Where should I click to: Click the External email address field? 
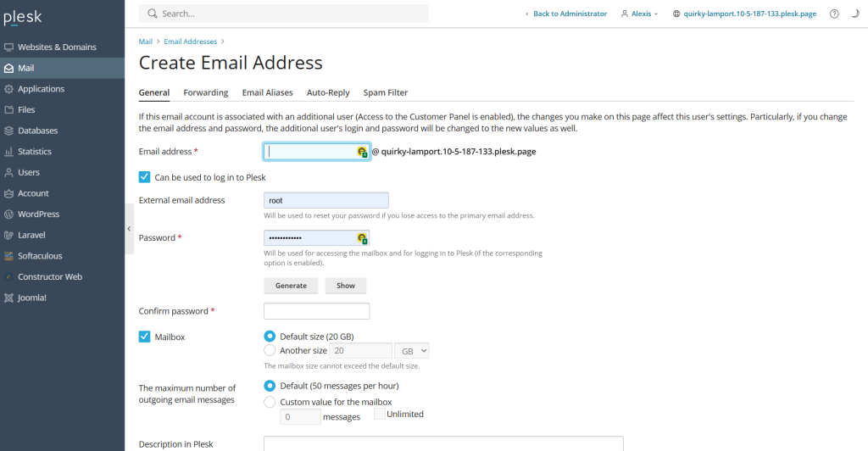[326, 200]
